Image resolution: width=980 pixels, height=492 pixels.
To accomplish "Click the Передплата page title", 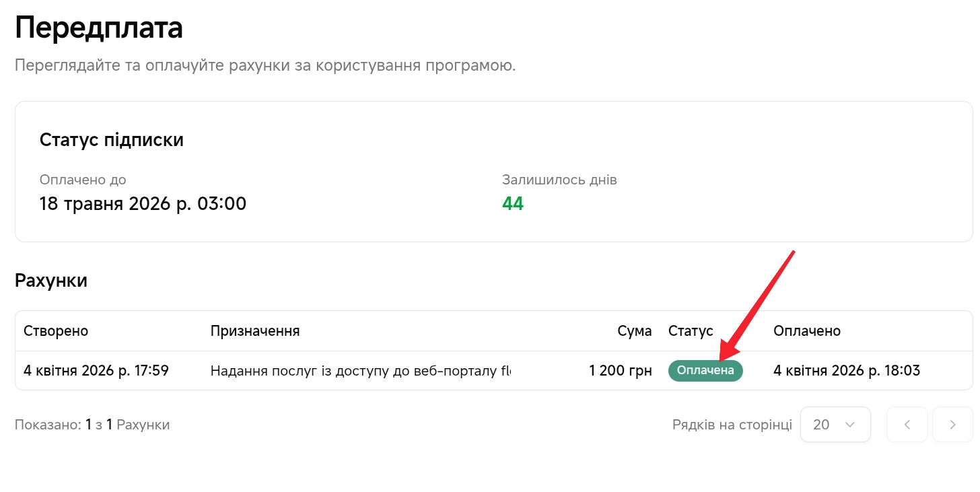I will (x=98, y=28).
